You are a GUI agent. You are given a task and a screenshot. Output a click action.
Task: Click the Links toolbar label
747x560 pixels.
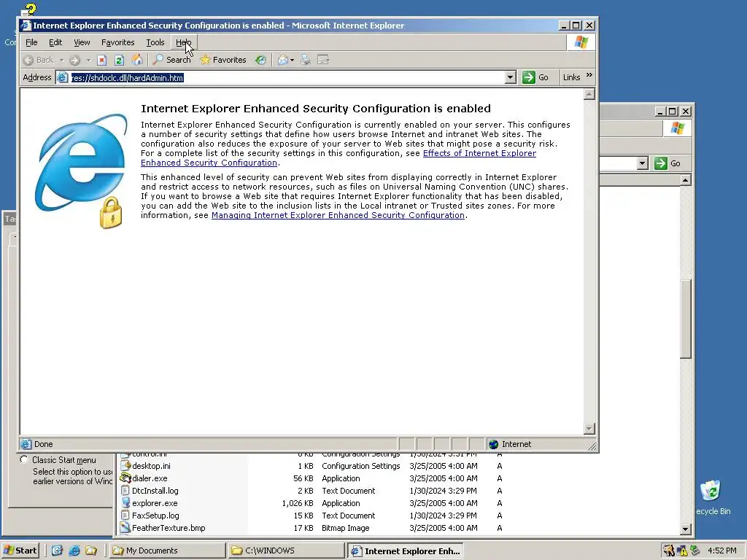point(571,77)
